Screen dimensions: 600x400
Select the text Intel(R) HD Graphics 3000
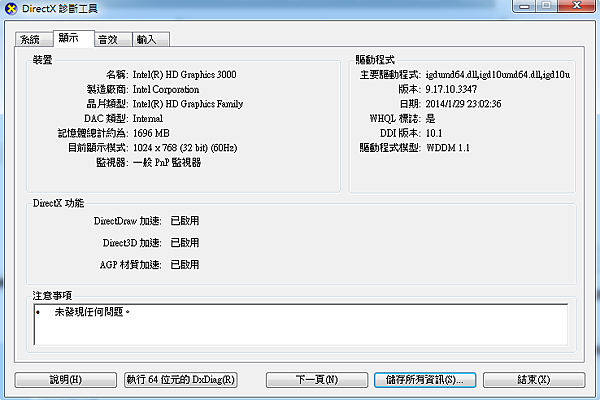184,75
